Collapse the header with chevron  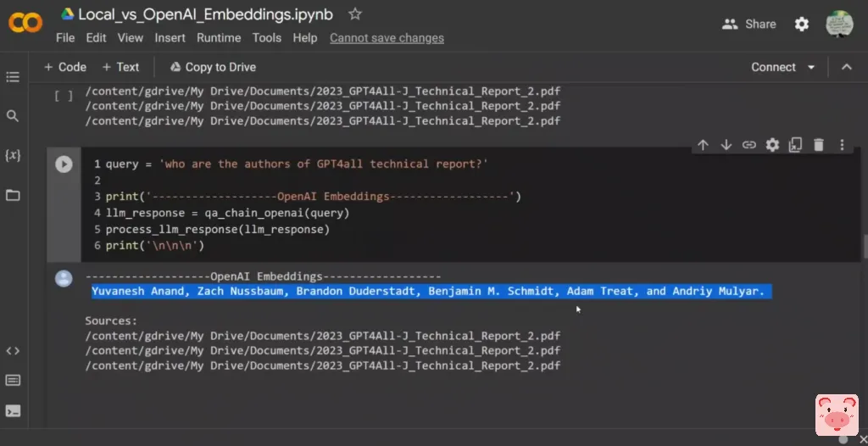click(x=846, y=67)
